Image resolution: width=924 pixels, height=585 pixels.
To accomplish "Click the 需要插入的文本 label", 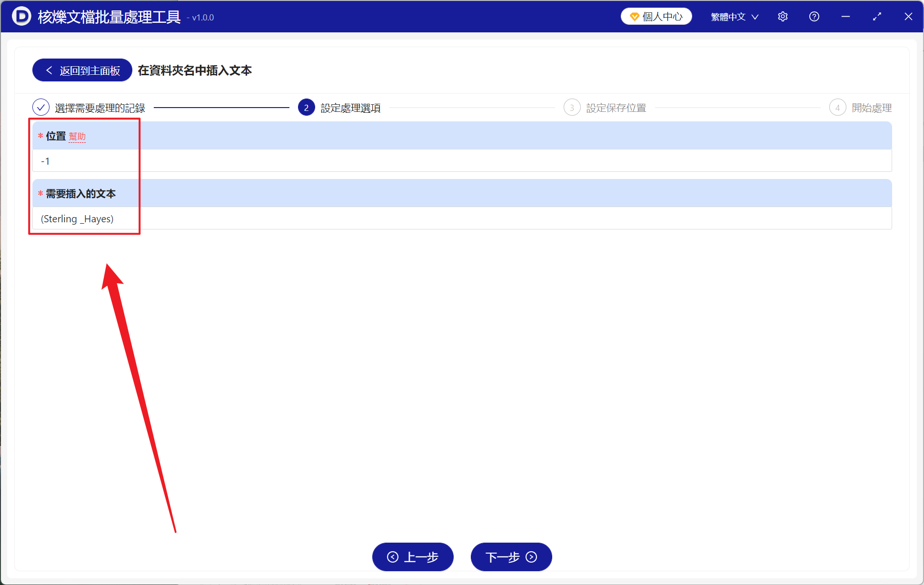I will [81, 194].
